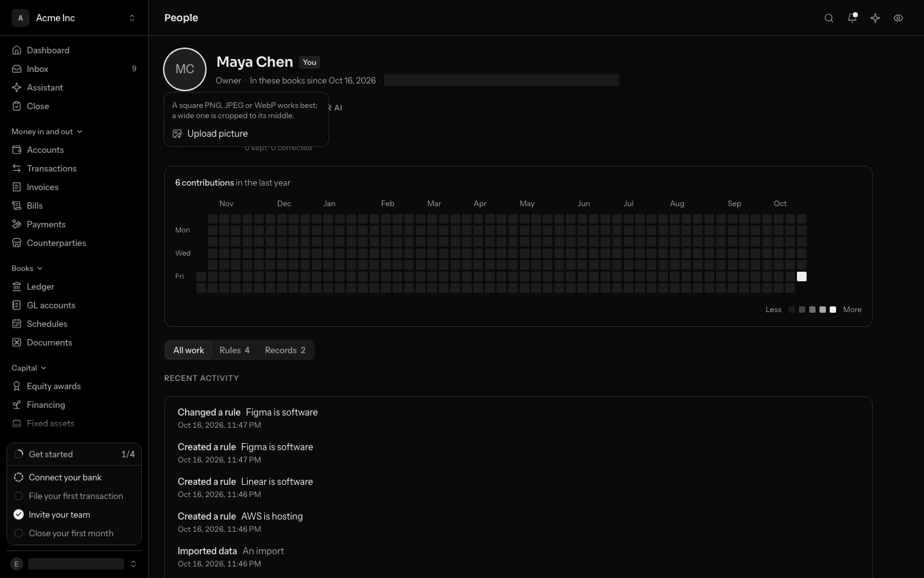
Task: Open notifications bell icon
Action: 852,18
